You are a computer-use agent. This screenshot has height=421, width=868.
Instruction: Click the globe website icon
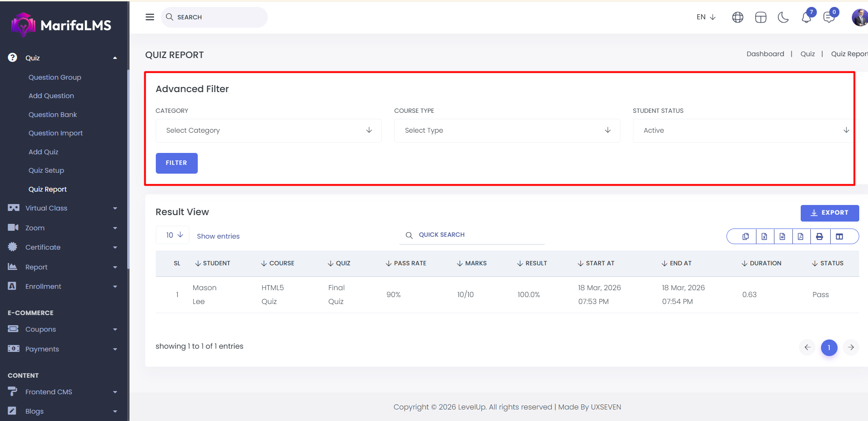(738, 18)
